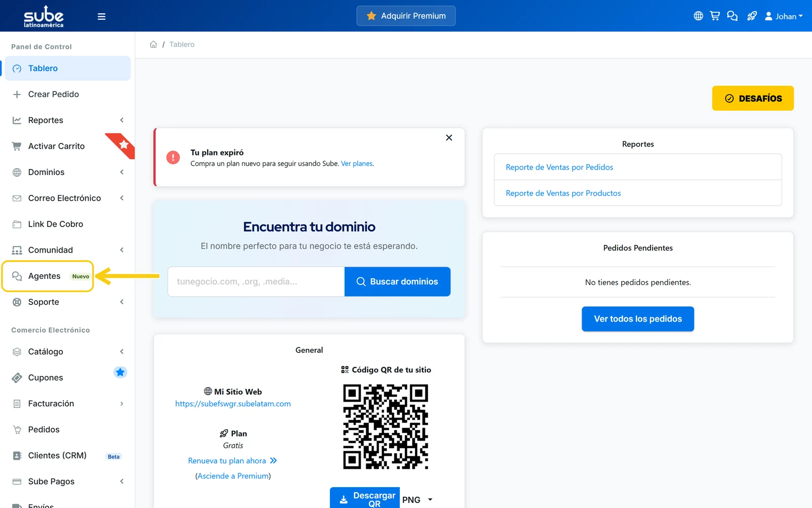Screen dimensions: 812x508
Task: Click the QR code image
Action: [386, 427]
